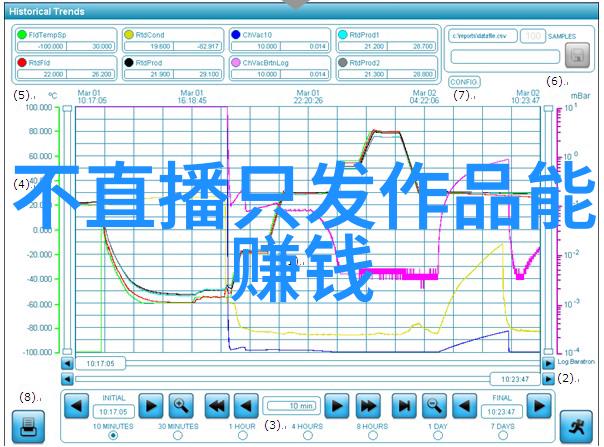The width and height of the screenshot is (604, 447).
Task: Click the SAMPLES count input field
Action: (533, 36)
